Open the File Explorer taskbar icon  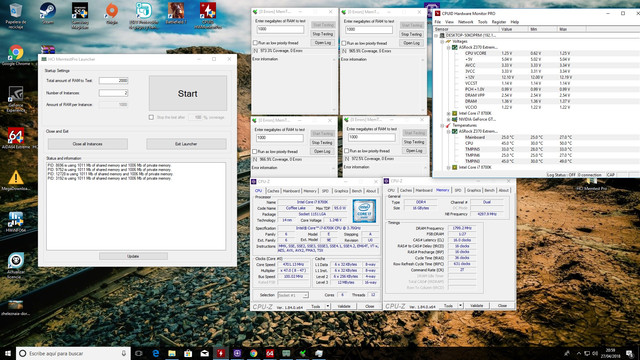tap(172, 353)
